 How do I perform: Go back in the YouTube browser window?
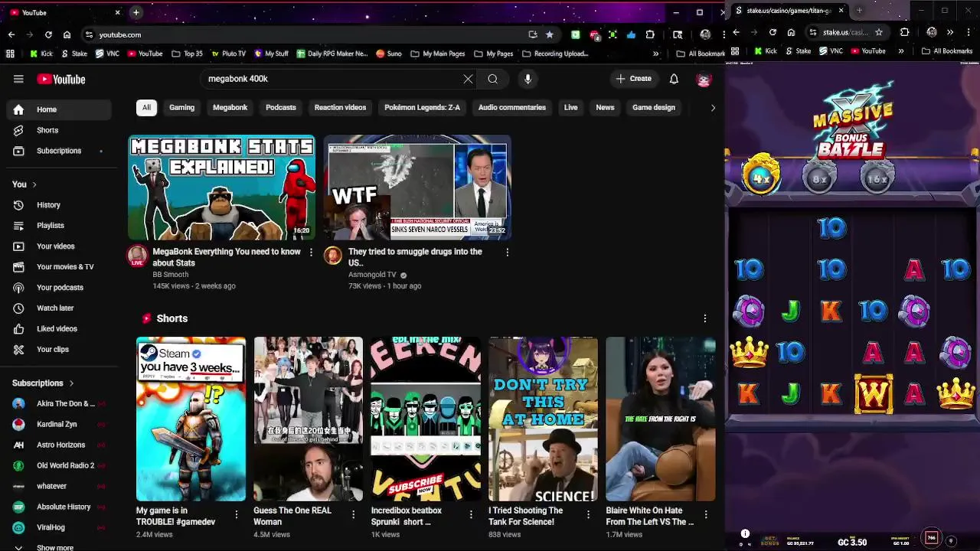point(11,34)
